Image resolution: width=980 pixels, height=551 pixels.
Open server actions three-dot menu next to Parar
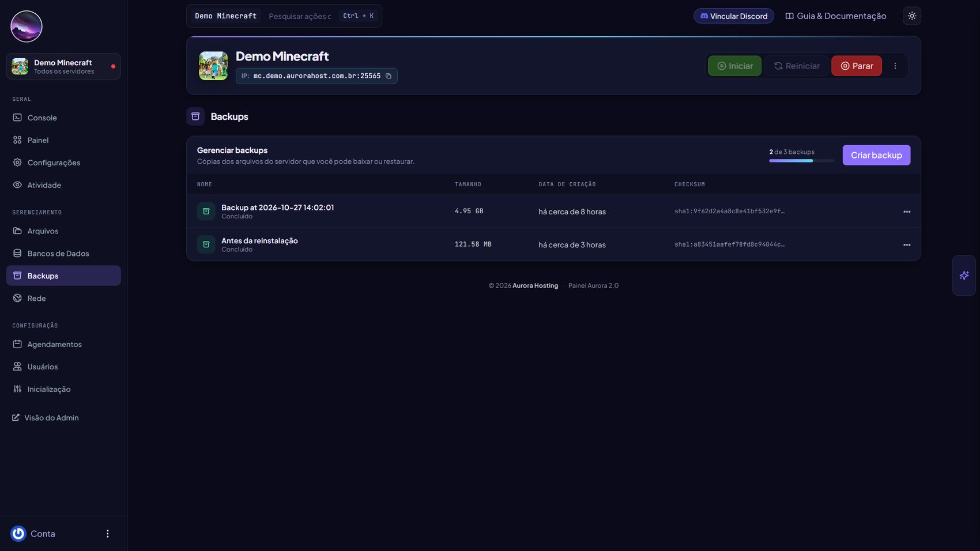pos(895,66)
